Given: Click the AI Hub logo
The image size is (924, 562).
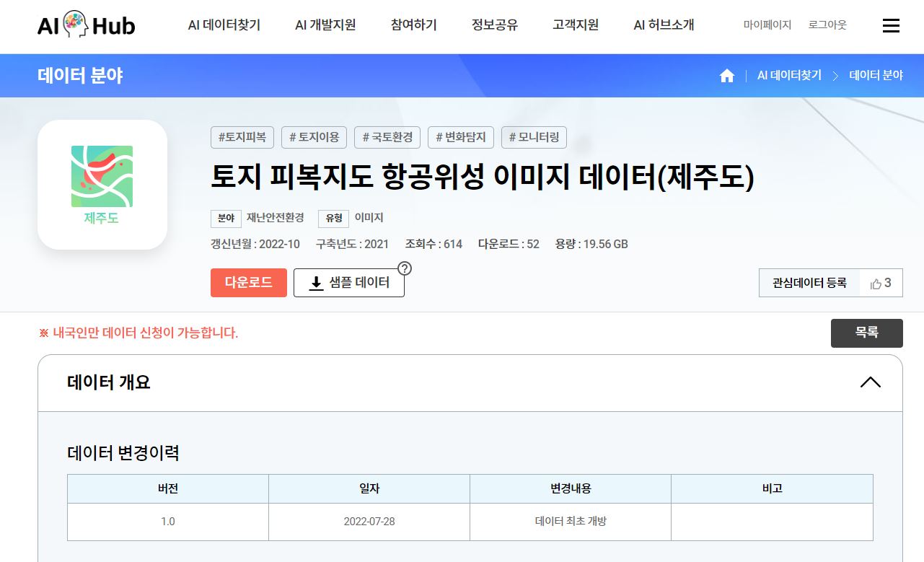Looking at the screenshot, I should [86, 25].
